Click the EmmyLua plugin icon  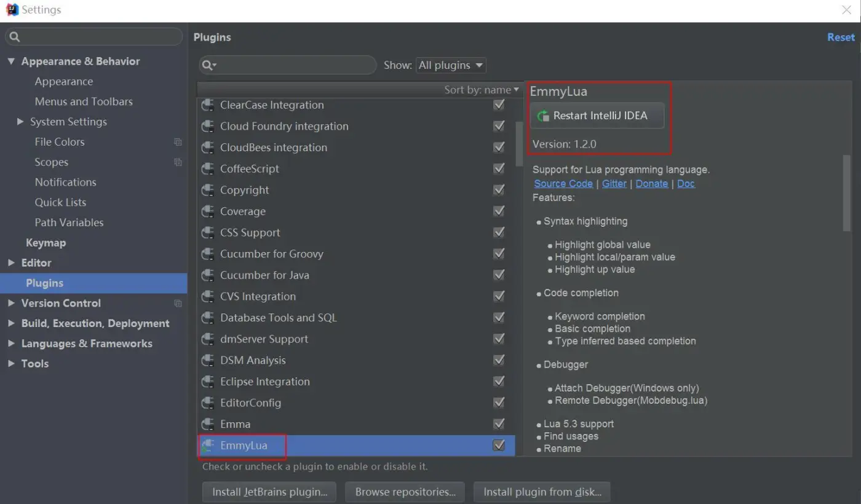(208, 446)
